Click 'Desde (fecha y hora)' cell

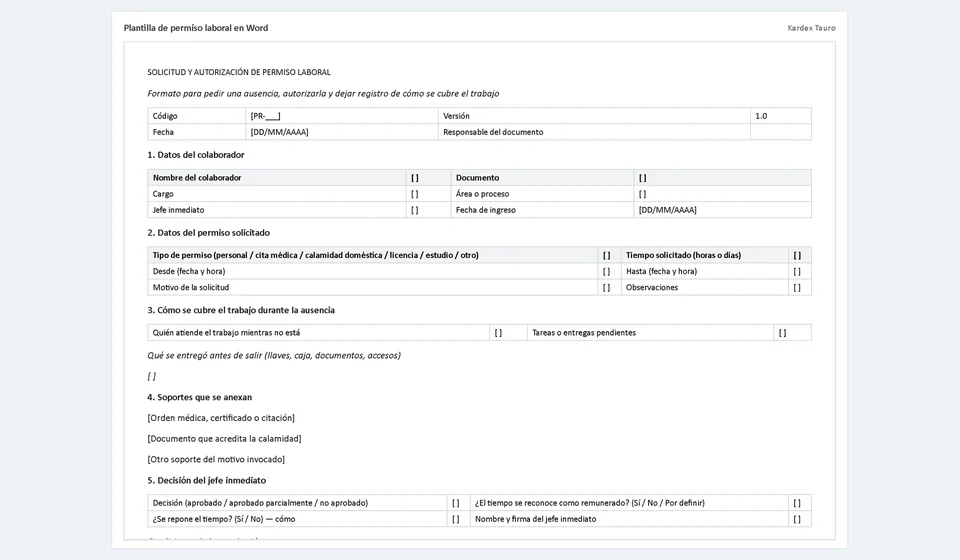(x=372, y=271)
